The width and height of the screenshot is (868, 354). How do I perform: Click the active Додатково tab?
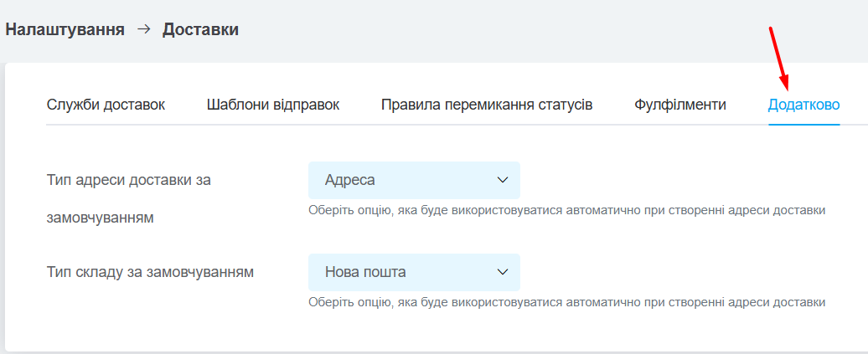tap(803, 105)
